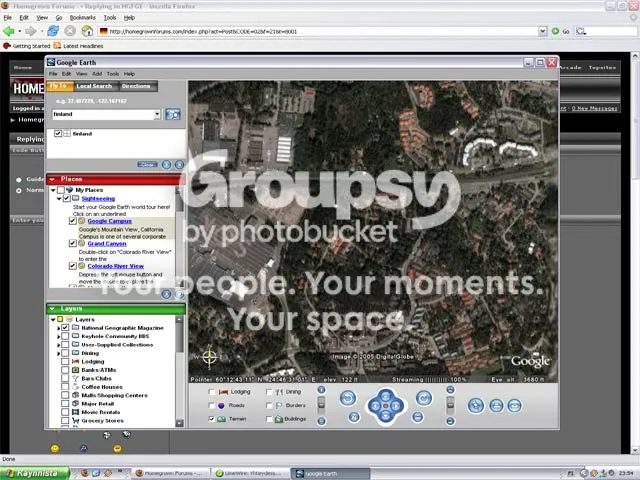Enable the Buildings checkbox

point(269,419)
